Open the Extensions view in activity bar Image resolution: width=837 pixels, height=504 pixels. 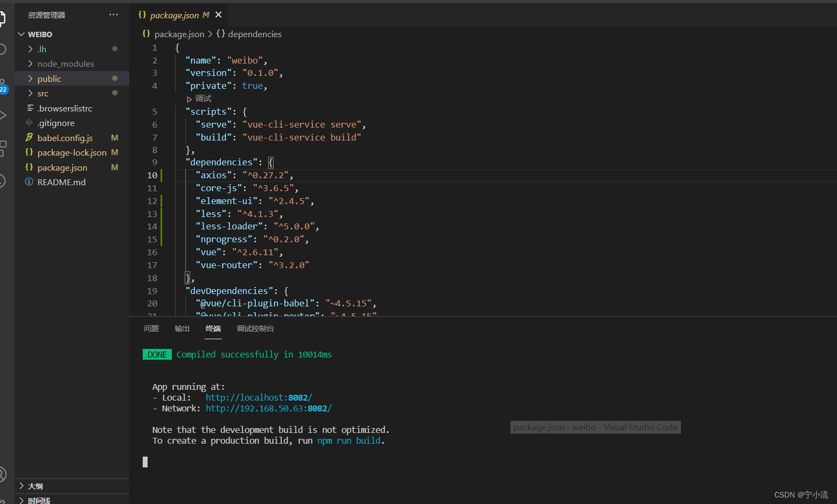[2, 148]
